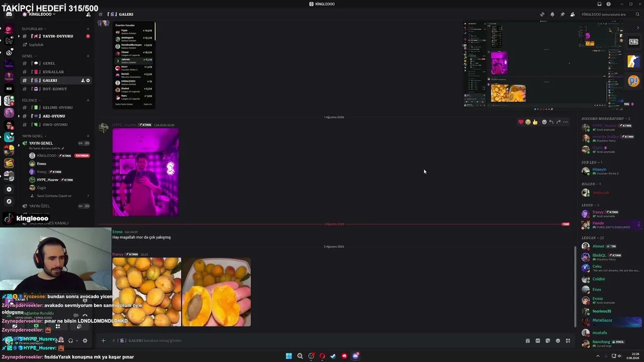The image size is (644, 362).
Task: Open apps launcher in message bar
Action: 568,340
